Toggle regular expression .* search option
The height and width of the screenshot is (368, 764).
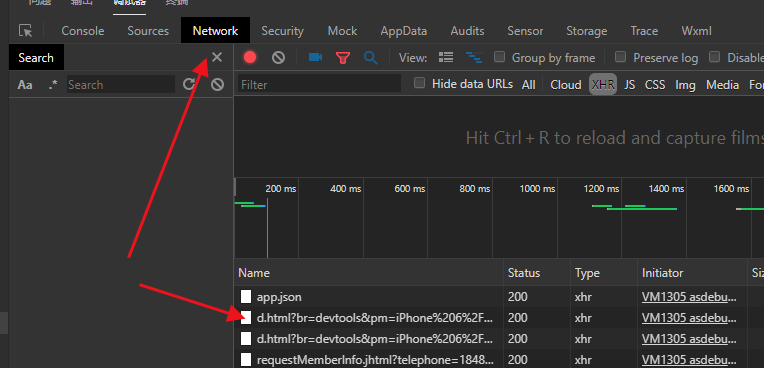[x=53, y=85]
